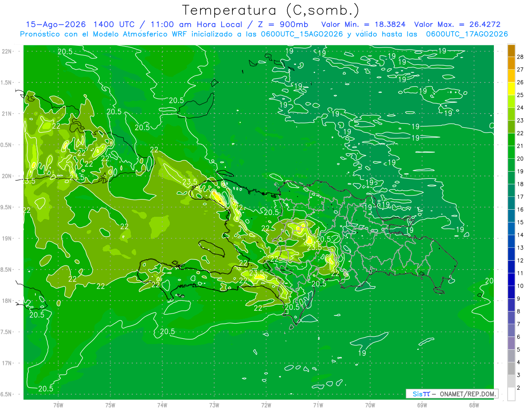Click the 71W longitude axis label
The image size is (532, 411).
[318, 405]
